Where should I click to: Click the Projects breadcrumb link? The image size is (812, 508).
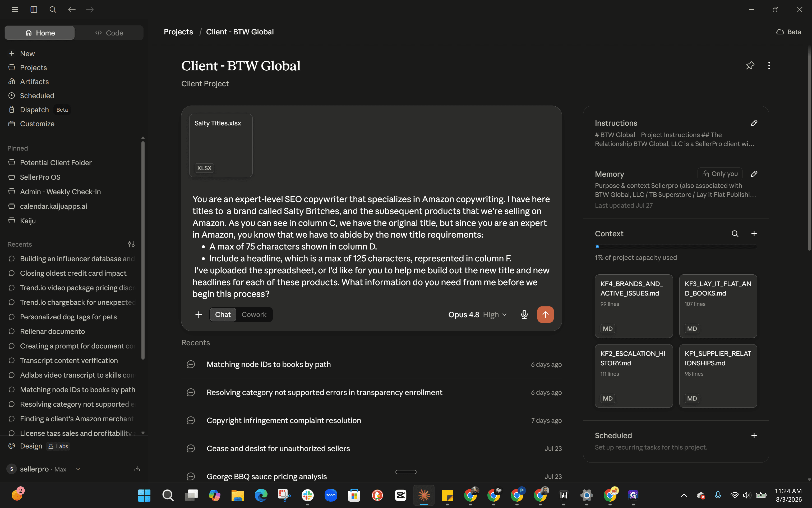pyautogui.click(x=178, y=31)
